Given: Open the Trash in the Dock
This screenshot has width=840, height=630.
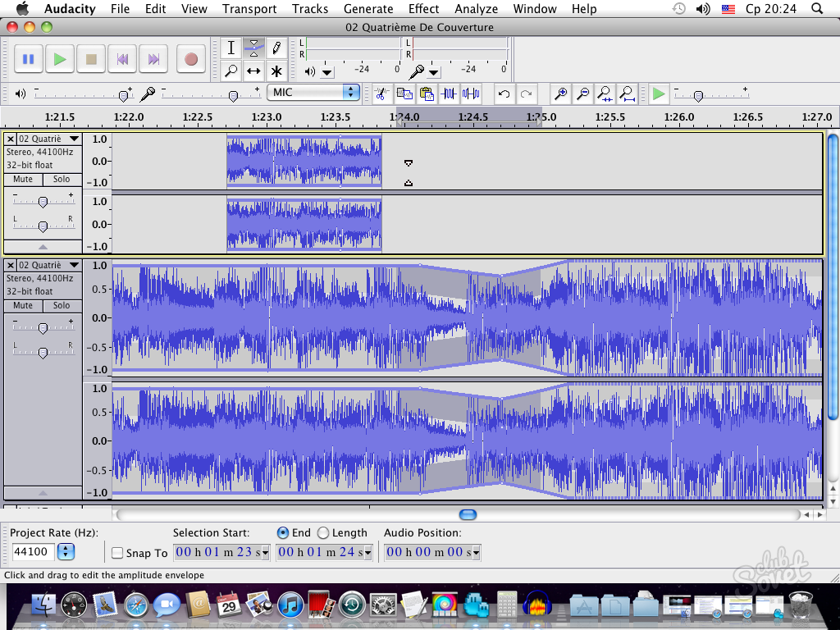Looking at the screenshot, I should pos(801,605).
